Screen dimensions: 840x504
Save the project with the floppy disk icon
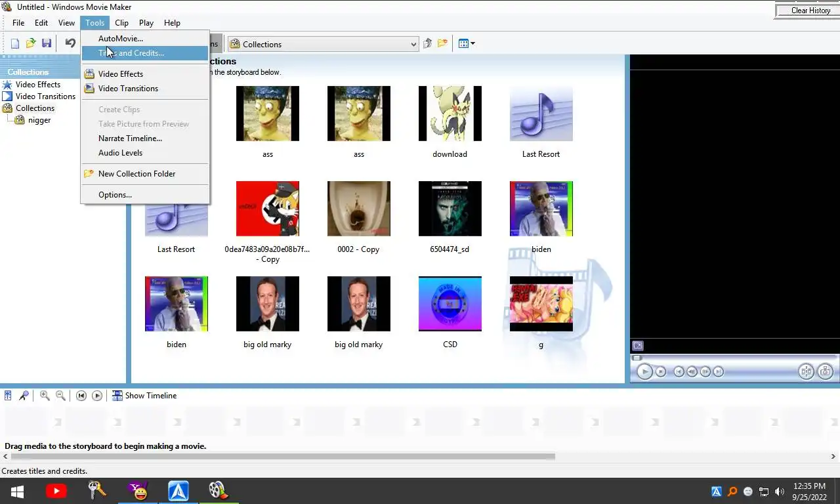[47, 43]
